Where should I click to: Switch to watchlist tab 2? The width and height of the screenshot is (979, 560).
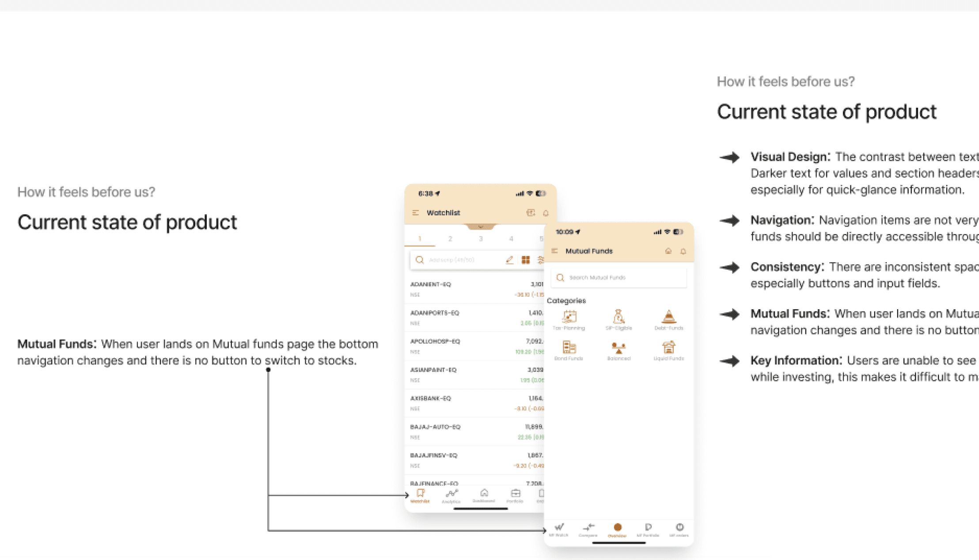click(450, 239)
